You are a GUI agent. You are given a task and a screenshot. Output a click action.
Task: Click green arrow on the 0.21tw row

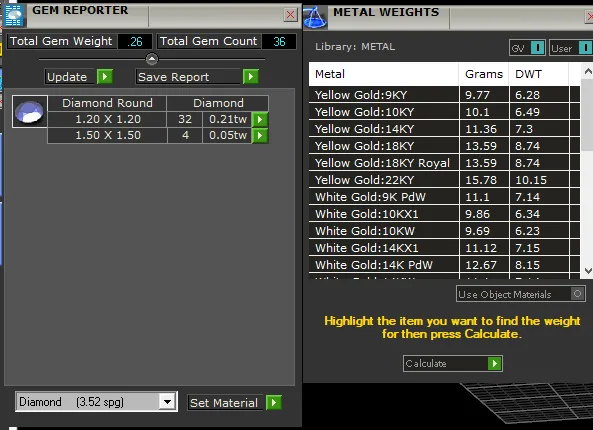pyautogui.click(x=260, y=120)
